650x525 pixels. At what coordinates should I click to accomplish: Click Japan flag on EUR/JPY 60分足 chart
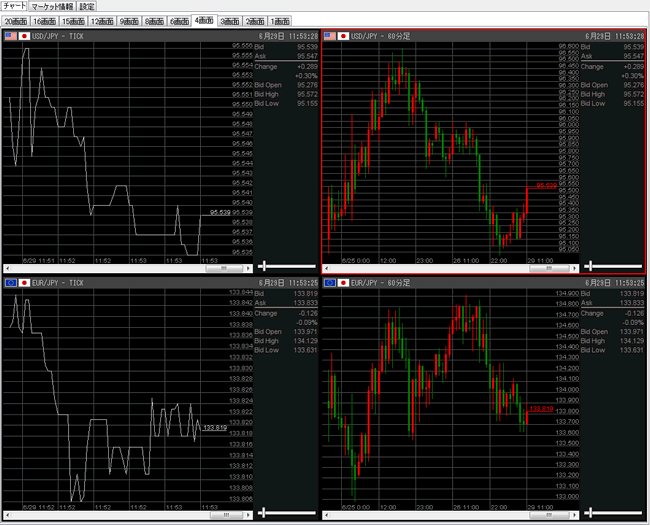tap(343, 283)
